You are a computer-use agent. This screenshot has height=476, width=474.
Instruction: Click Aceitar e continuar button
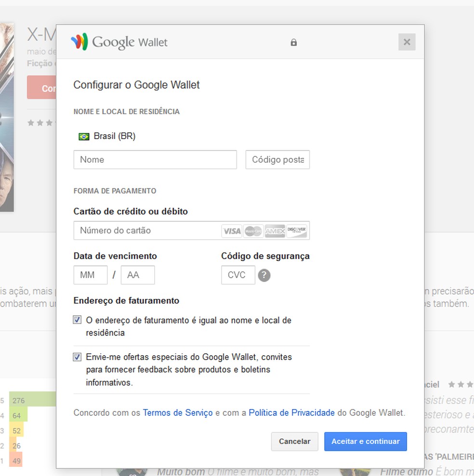[366, 441]
